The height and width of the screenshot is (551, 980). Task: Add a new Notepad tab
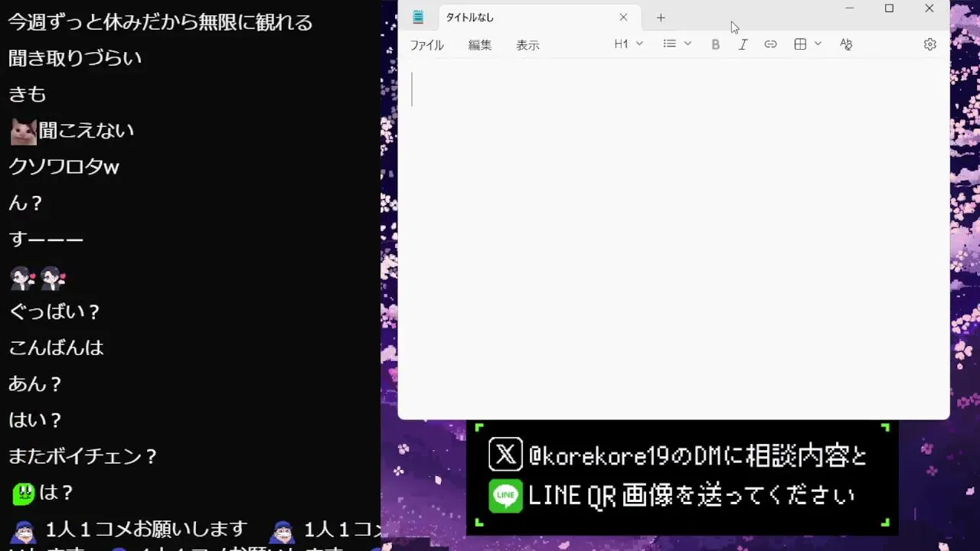click(661, 18)
